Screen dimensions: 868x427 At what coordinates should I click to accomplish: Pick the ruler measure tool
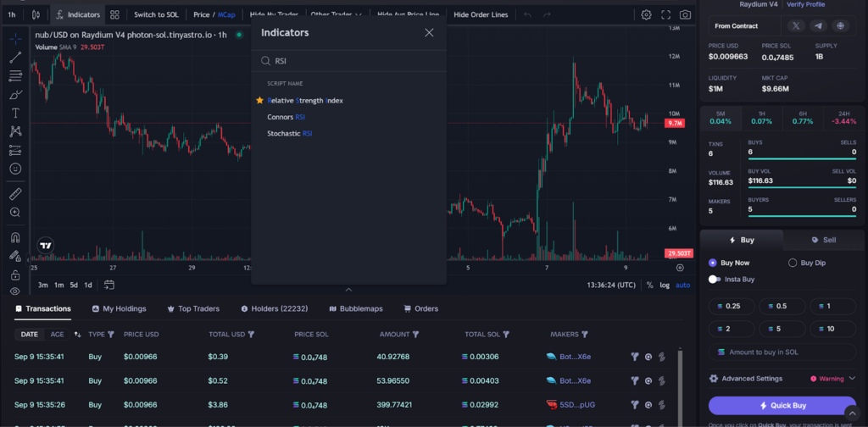pyautogui.click(x=15, y=193)
